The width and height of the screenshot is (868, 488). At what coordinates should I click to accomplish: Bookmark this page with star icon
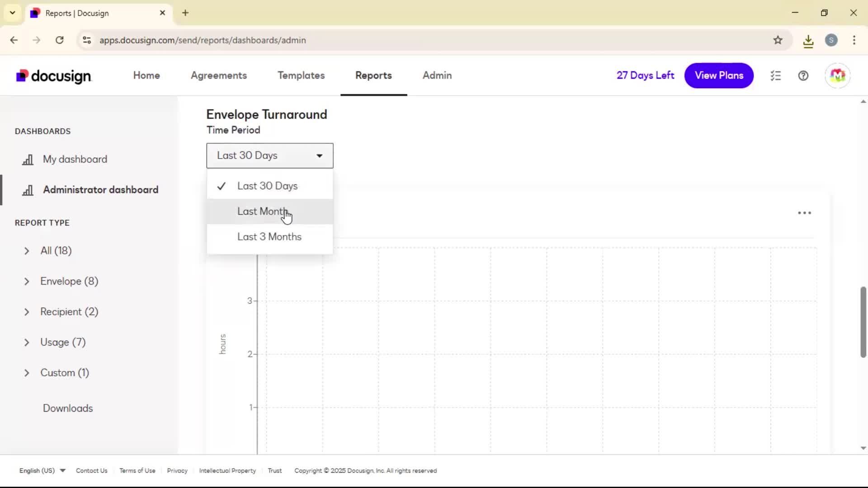pyautogui.click(x=778, y=40)
